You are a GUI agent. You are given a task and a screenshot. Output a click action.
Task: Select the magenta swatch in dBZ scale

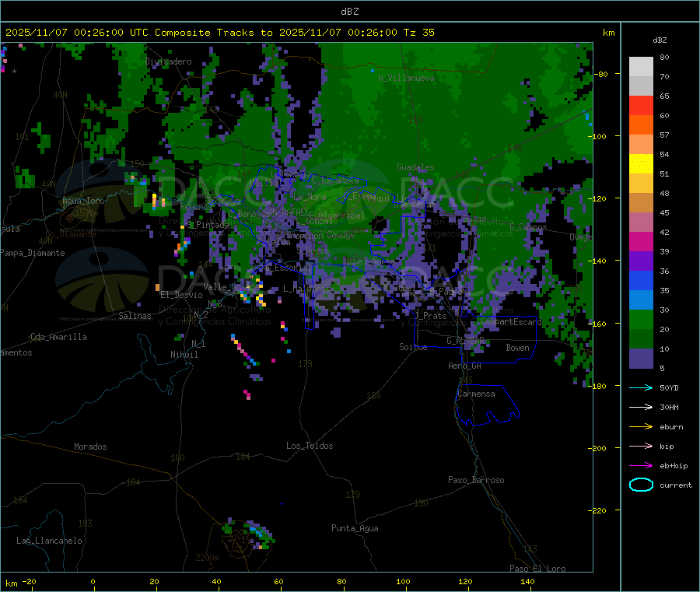click(x=641, y=241)
